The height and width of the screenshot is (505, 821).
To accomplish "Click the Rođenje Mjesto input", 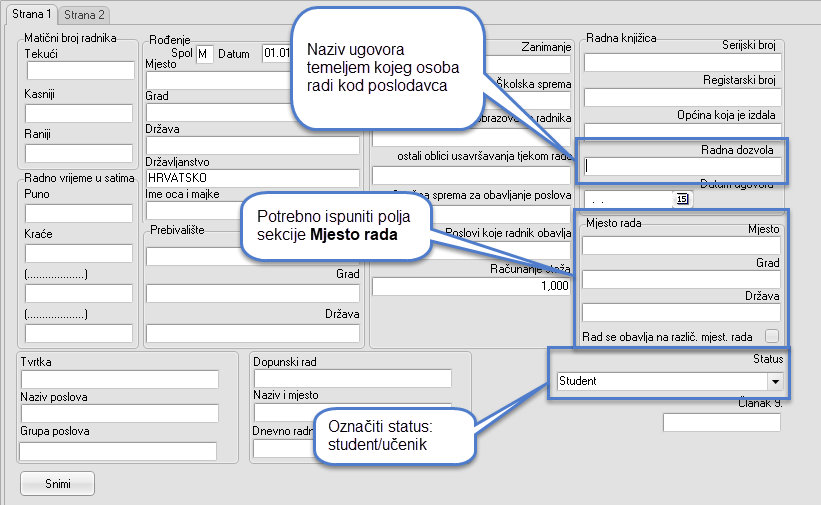I will [219, 80].
